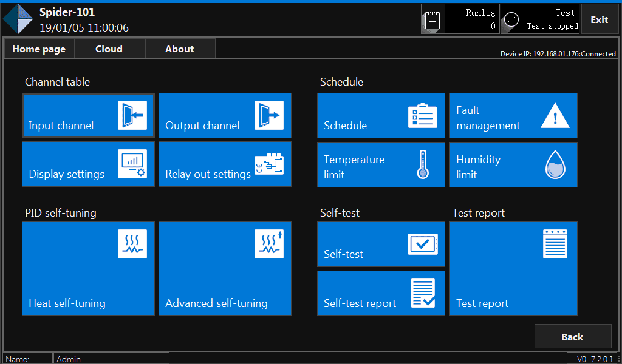Open the Schedule tile
The image size is (622, 364).
click(x=381, y=115)
